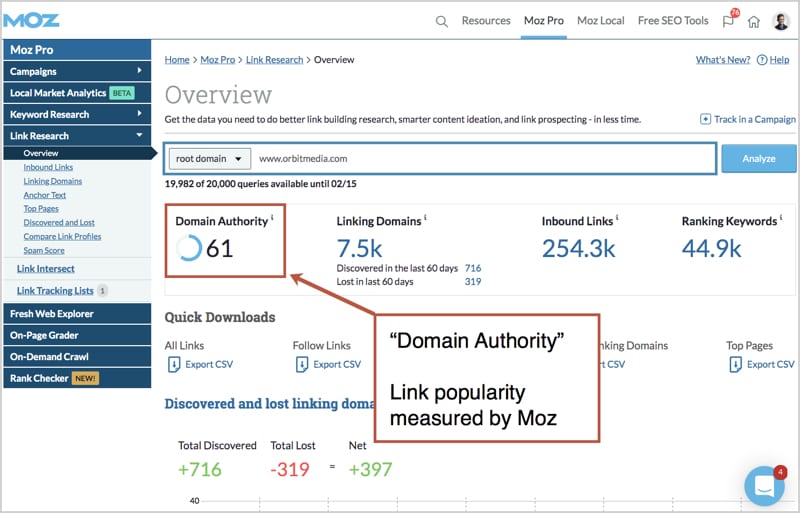Screen dimensions: 800x513
Task: Click the domain URL input field
Action: (483, 159)
